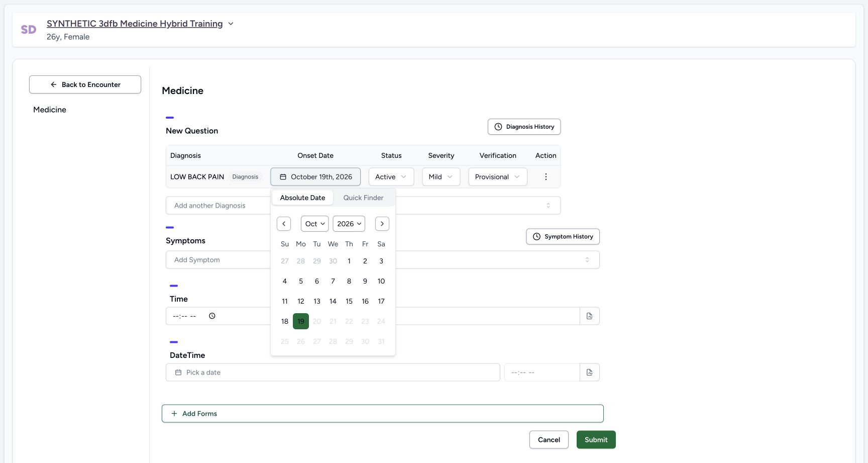Image resolution: width=868 pixels, height=463 pixels.
Task: Select October 10 in the calendar
Action: (x=381, y=281)
